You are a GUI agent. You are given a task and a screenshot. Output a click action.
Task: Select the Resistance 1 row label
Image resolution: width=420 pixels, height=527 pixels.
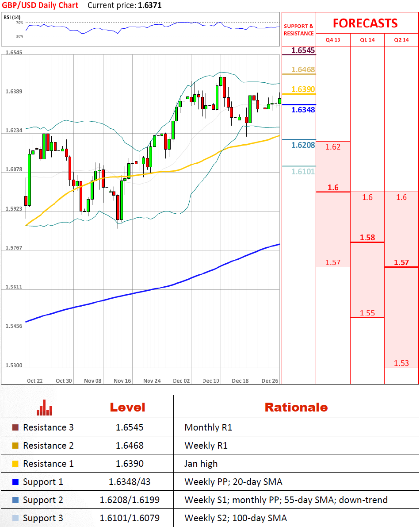(48, 464)
